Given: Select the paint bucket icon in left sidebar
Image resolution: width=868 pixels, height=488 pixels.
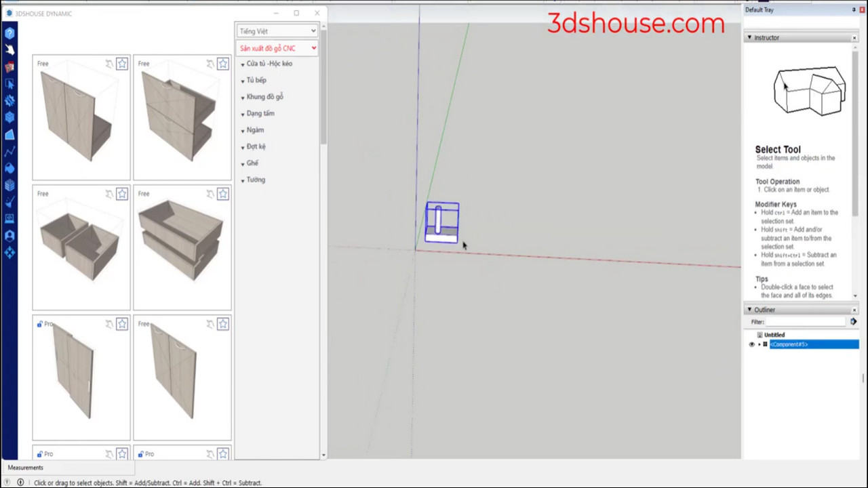Looking at the screenshot, I should tap(9, 168).
